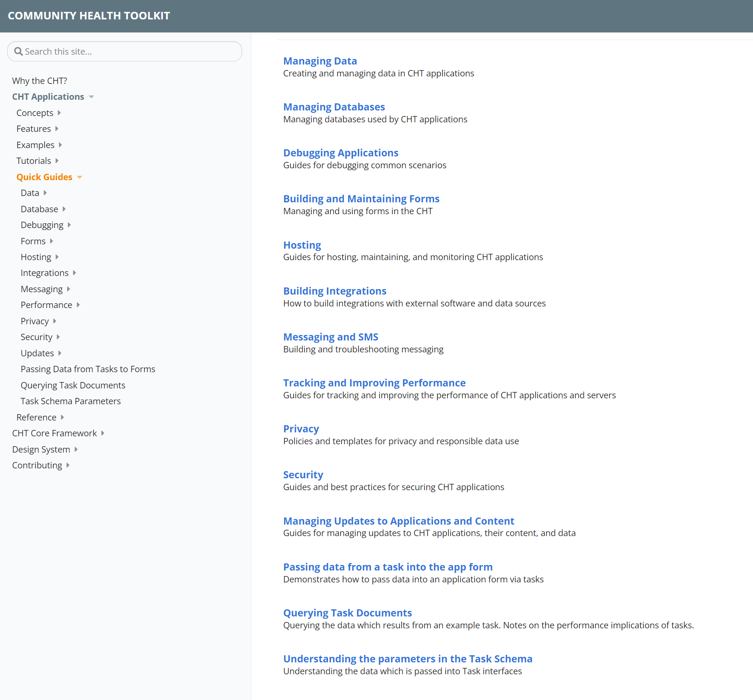
Task: Click the search magnifying glass icon
Action: coord(18,51)
